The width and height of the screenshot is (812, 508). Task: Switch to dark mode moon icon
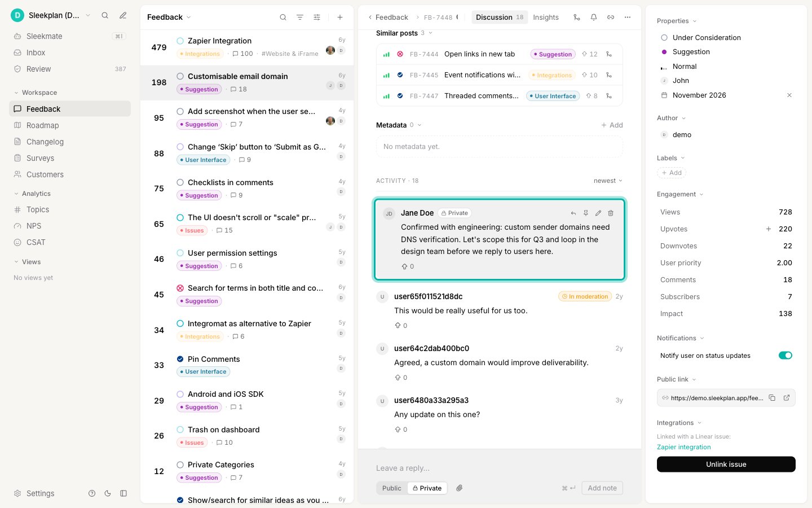point(108,493)
